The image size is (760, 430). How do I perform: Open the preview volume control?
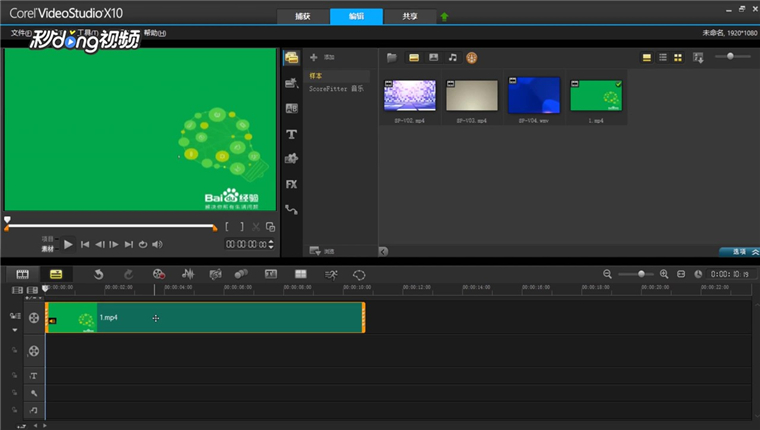(158, 244)
